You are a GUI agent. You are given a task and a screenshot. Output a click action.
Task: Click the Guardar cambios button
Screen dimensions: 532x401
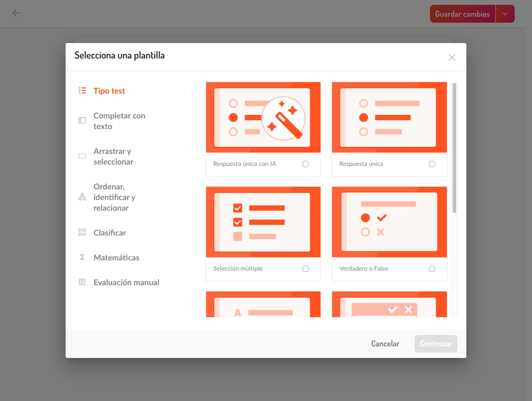coord(462,14)
